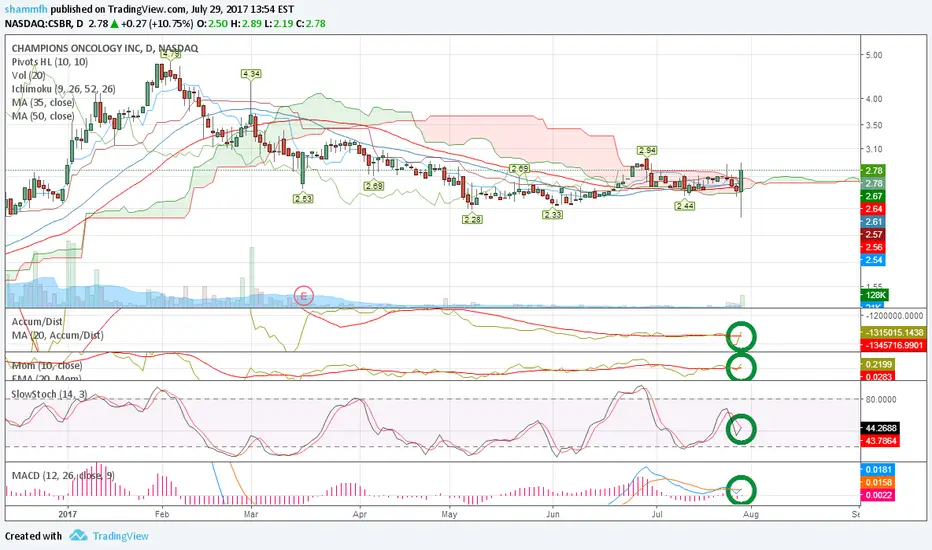Screen dimensions: 932x550
Task: Click the pink 0.0022 histogram tag
Action: tap(877, 495)
